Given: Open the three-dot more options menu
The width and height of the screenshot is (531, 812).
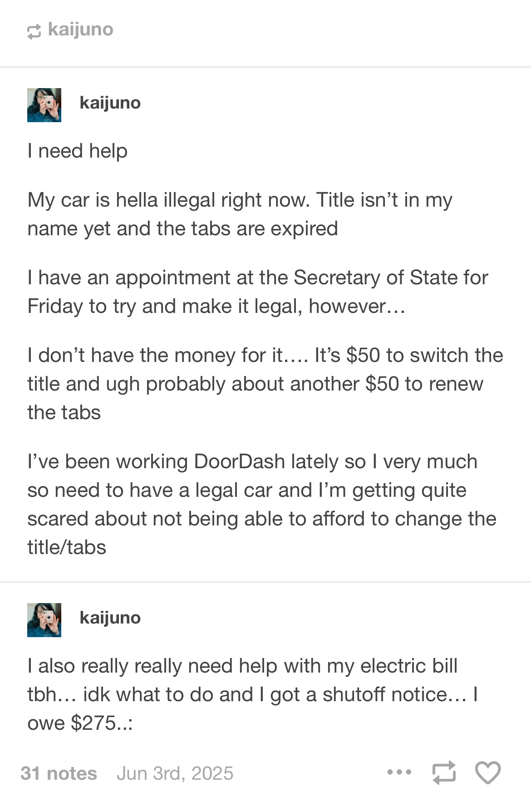Looking at the screenshot, I should point(399,772).
